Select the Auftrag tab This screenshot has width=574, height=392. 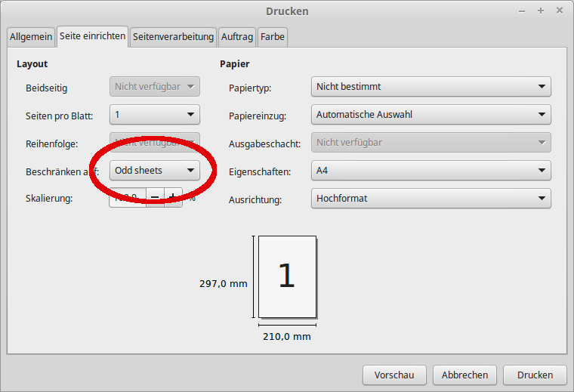236,36
